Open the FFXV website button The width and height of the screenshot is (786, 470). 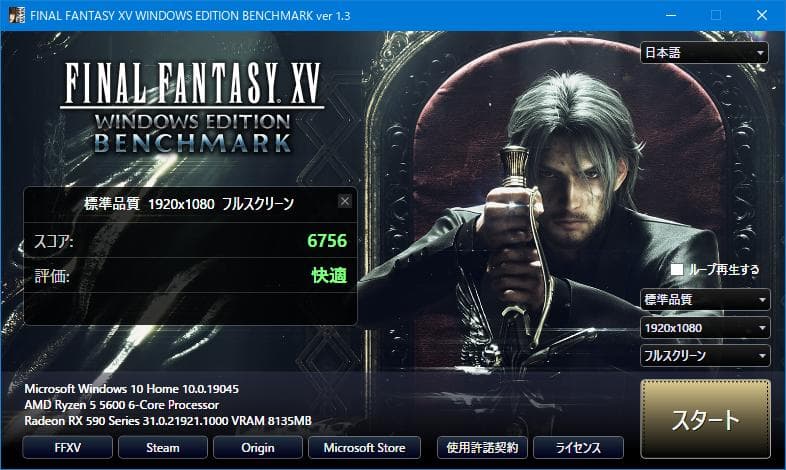click(x=67, y=447)
